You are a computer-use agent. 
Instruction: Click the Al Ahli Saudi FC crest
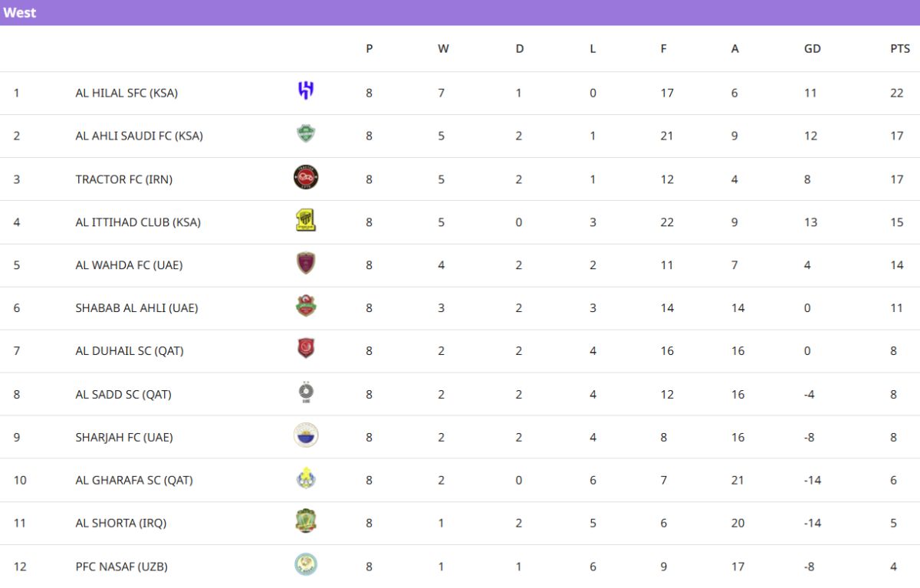[x=306, y=134]
